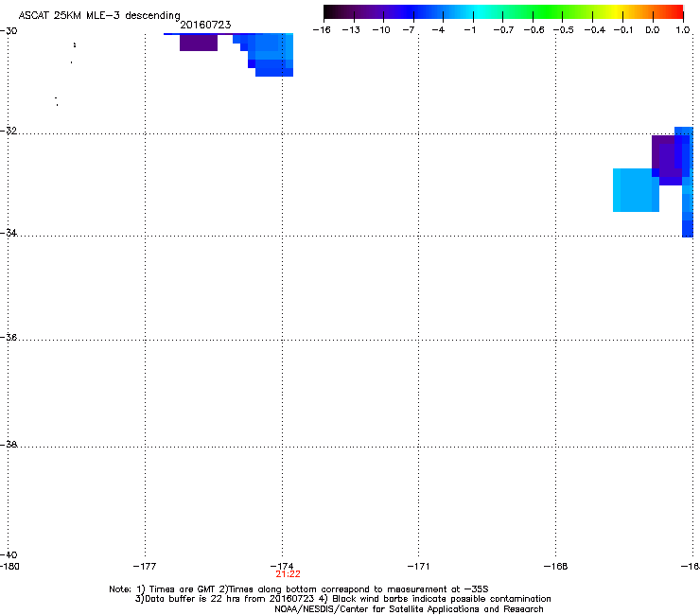Click the "-4" color bar label
The width and height of the screenshot is (700, 615).
point(438,30)
